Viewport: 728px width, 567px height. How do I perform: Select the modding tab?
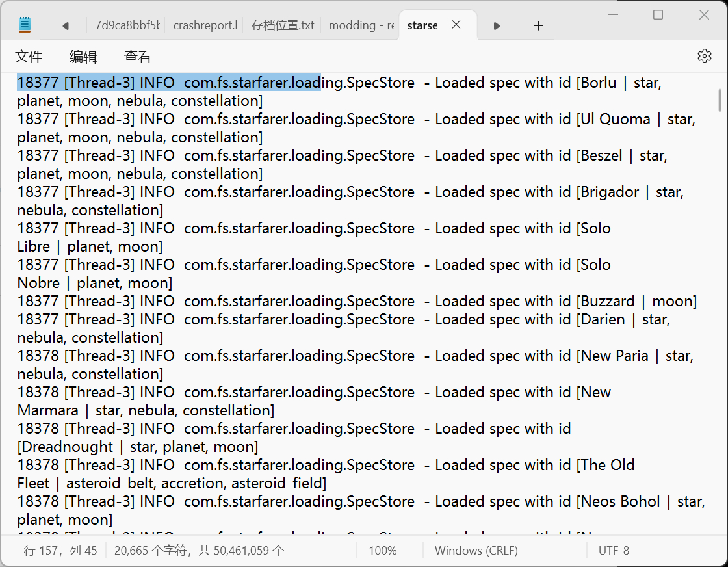(361, 25)
